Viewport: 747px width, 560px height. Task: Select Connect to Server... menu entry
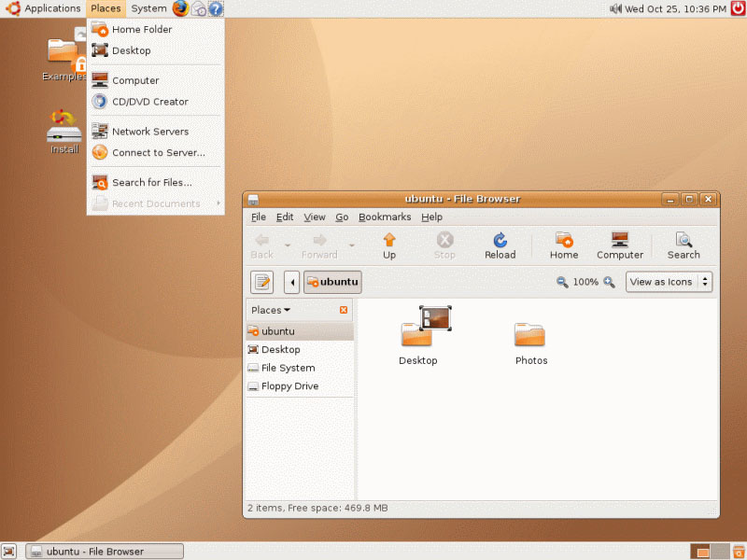click(x=155, y=152)
